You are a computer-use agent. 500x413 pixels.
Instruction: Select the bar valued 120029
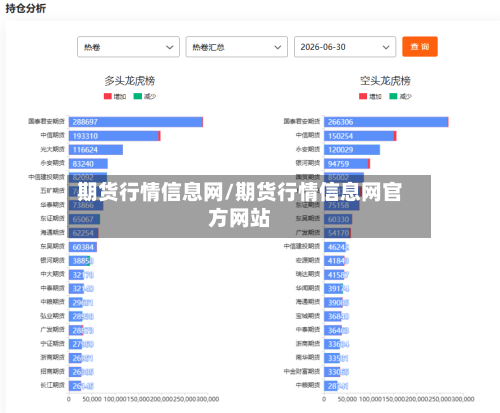click(x=352, y=150)
